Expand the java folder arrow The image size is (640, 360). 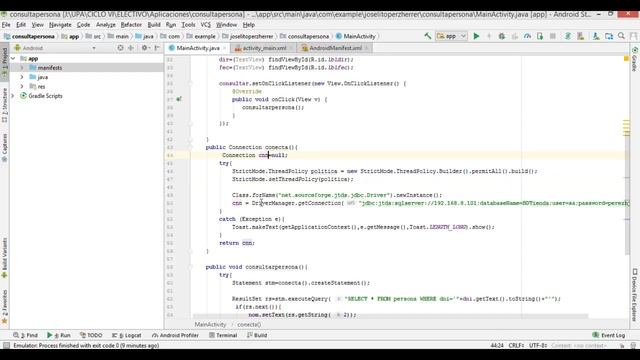pos(22,77)
